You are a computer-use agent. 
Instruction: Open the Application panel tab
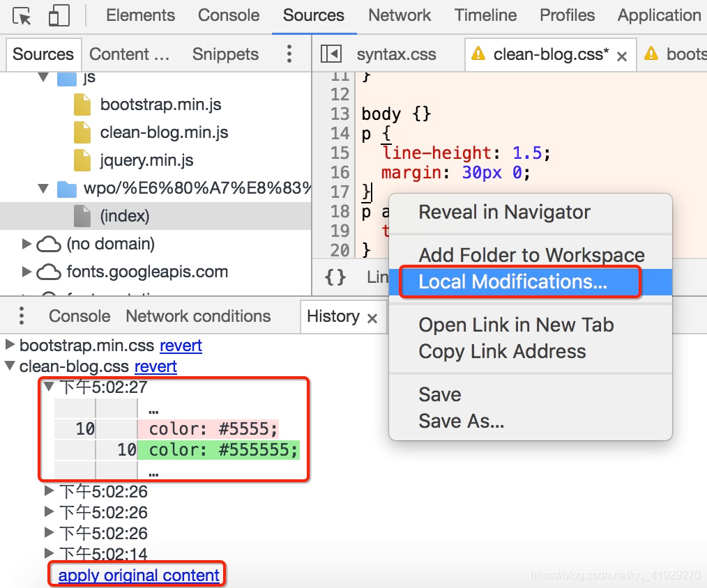(x=659, y=15)
